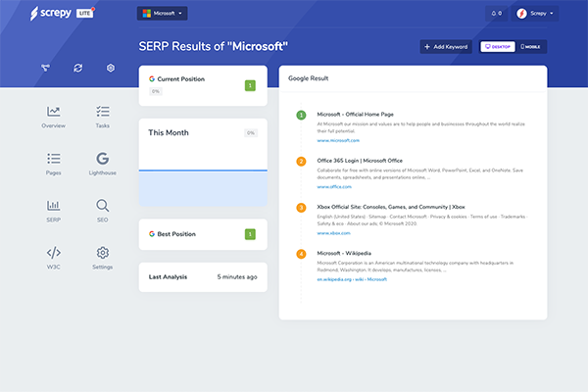Expand the Microsoft project dropdown
Image resolution: width=588 pixels, height=392 pixels.
coord(163,14)
